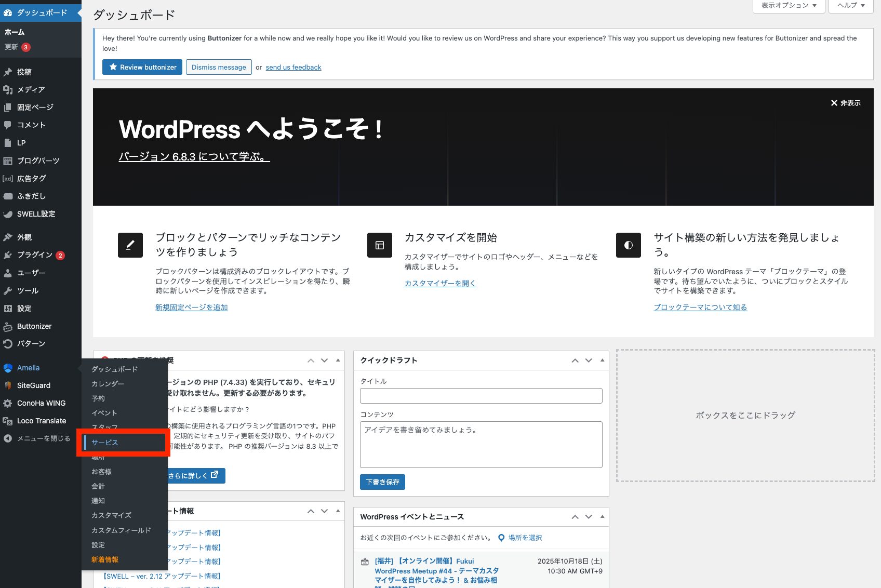Click the location pin next to 場所を選択

tap(501, 538)
